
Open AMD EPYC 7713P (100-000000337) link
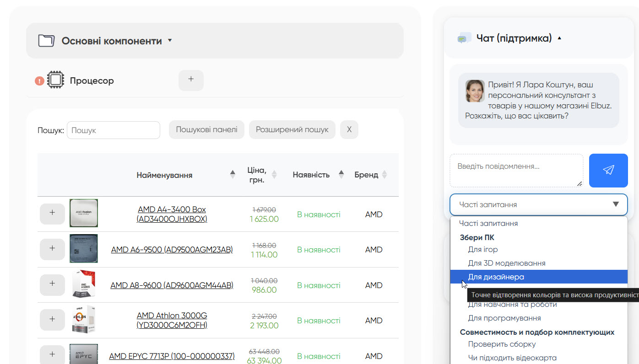[x=172, y=356]
